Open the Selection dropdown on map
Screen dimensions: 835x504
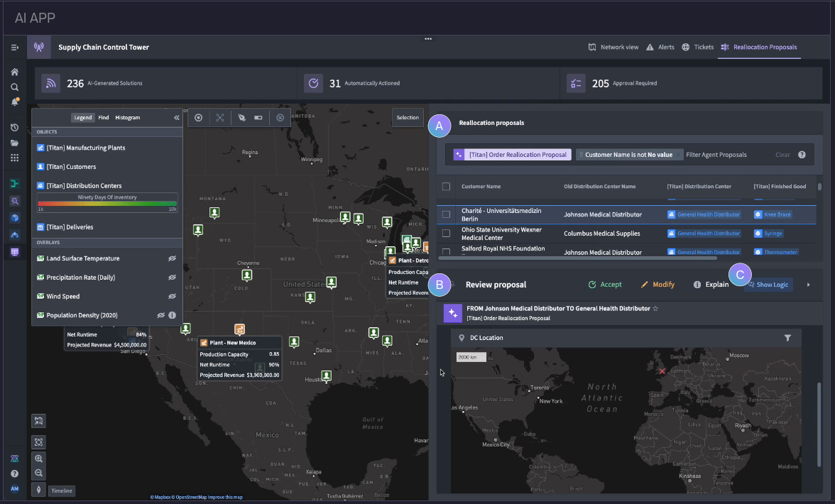(x=408, y=118)
